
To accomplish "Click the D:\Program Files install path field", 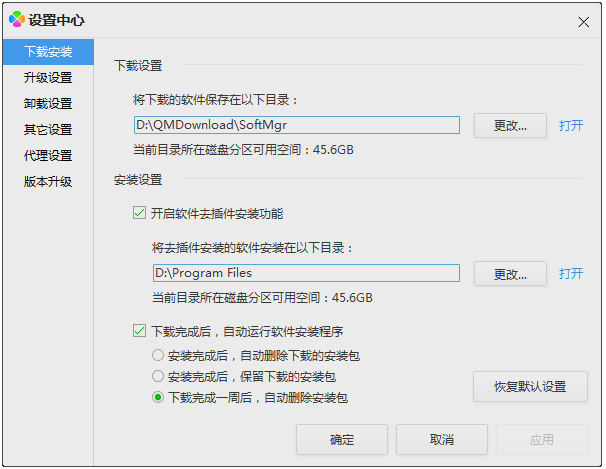I will click(x=305, y=273).
